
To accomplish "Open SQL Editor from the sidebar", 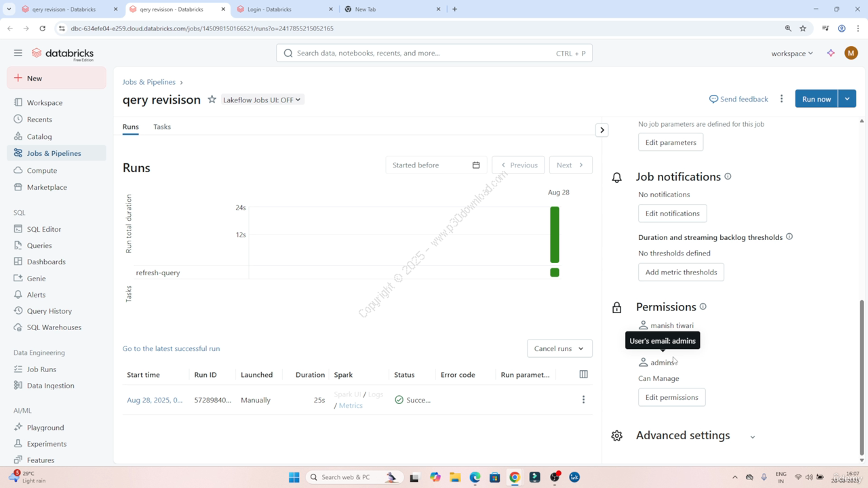I will pyautogui.click(x=44, y=229).
